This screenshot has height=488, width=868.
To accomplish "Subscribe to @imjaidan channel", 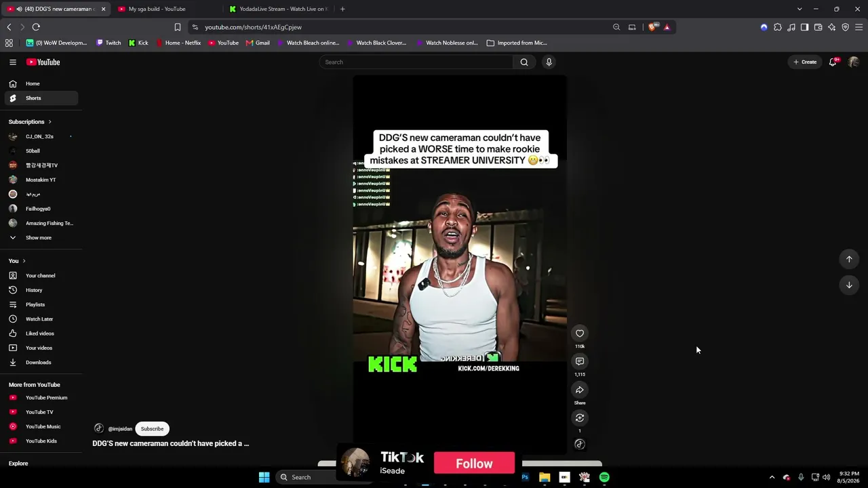I will click(x=152, y=429).
